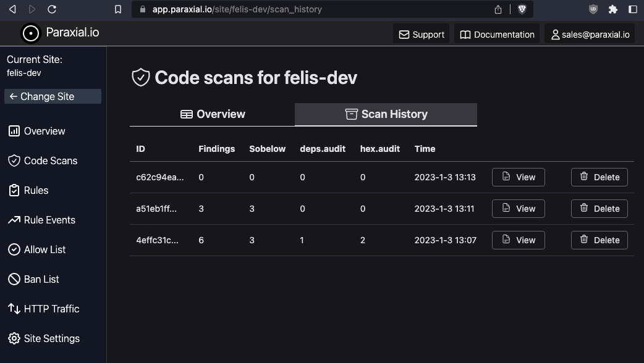Open Code Scans in the sidebar
This screenshot has width=644, height=363.
point(43,161)
